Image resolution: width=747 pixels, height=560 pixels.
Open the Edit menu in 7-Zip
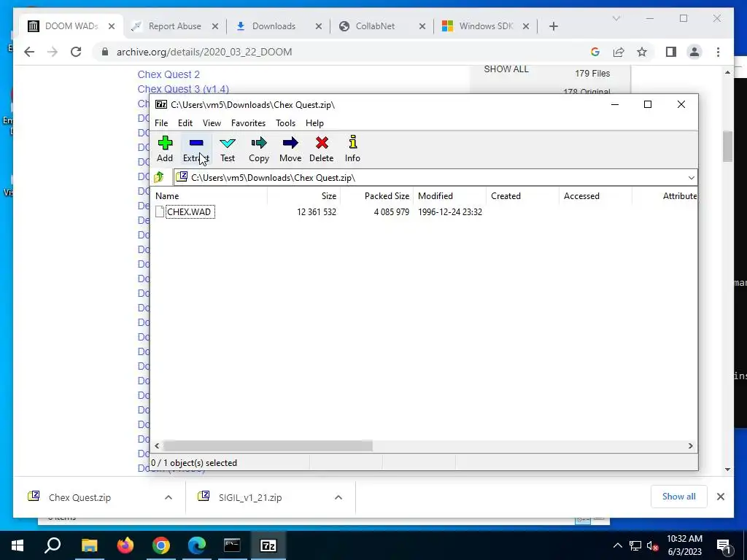pos(185,122)
